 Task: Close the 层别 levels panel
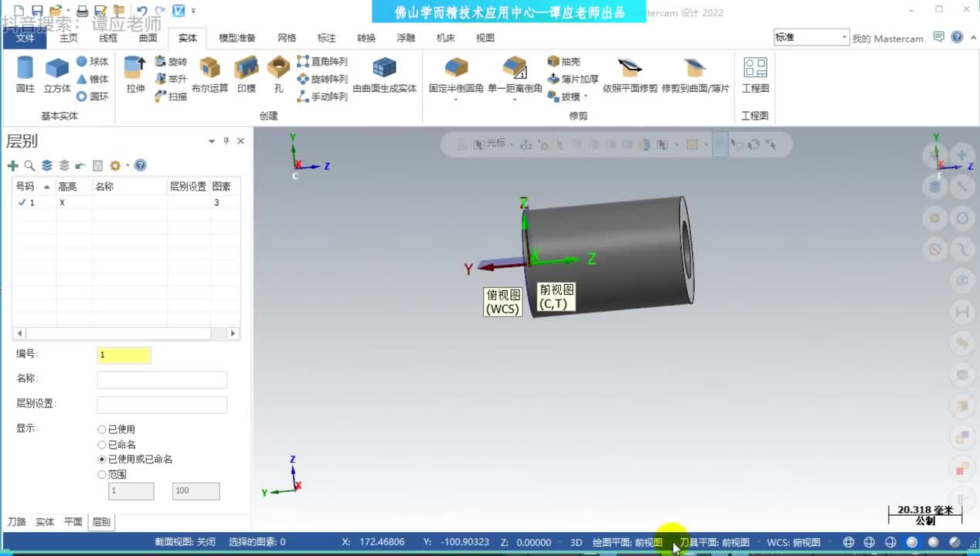240,141
